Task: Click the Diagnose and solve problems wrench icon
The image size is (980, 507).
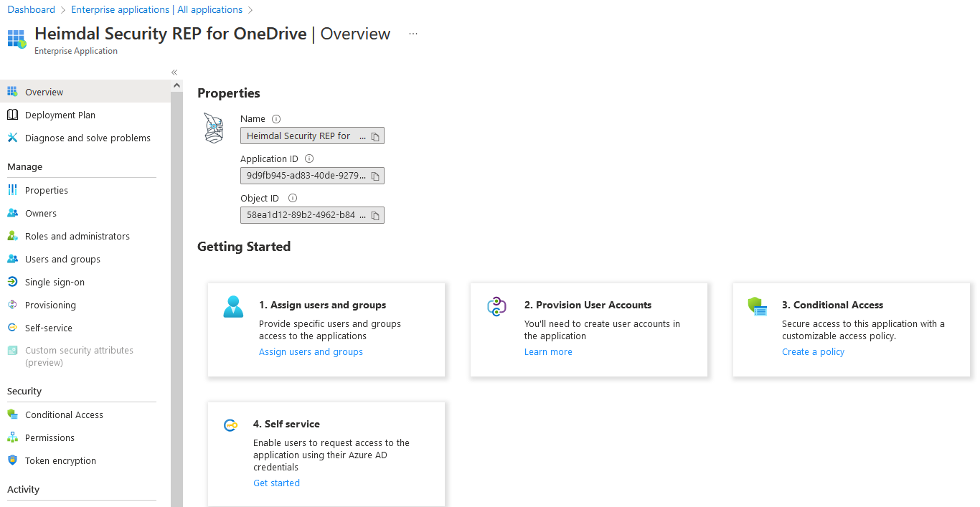Action: click(x=12, y=138)
